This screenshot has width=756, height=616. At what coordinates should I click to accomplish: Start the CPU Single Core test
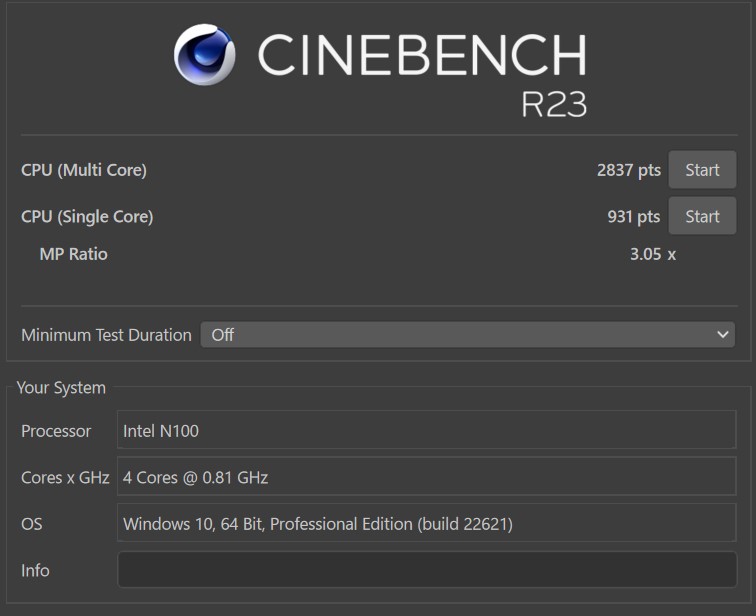[702, 216]
